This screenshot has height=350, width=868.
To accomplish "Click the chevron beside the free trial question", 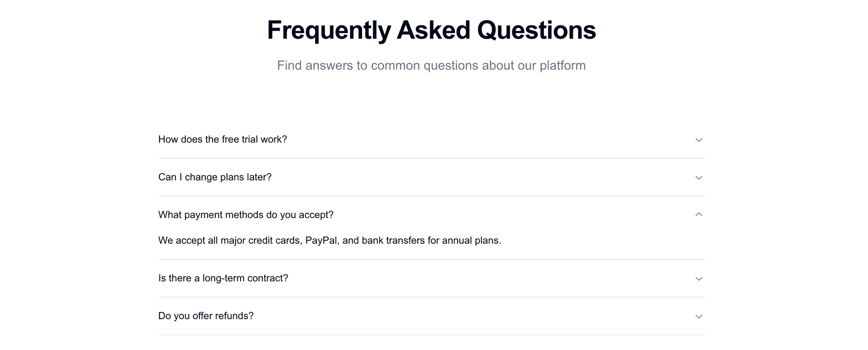I will pos(698,140).
